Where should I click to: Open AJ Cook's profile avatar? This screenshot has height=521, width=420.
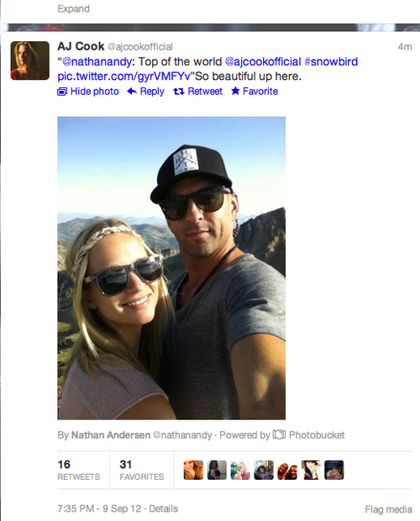30,61
